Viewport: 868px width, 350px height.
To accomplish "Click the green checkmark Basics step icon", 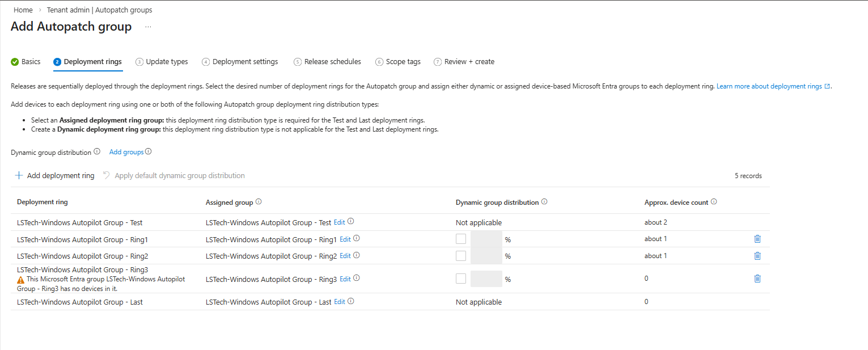I will (15, 62).
